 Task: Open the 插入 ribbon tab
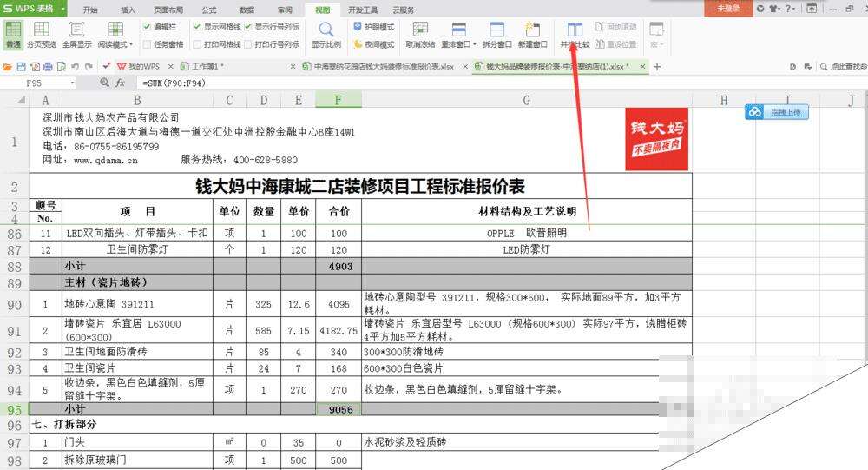coord(128,10)
